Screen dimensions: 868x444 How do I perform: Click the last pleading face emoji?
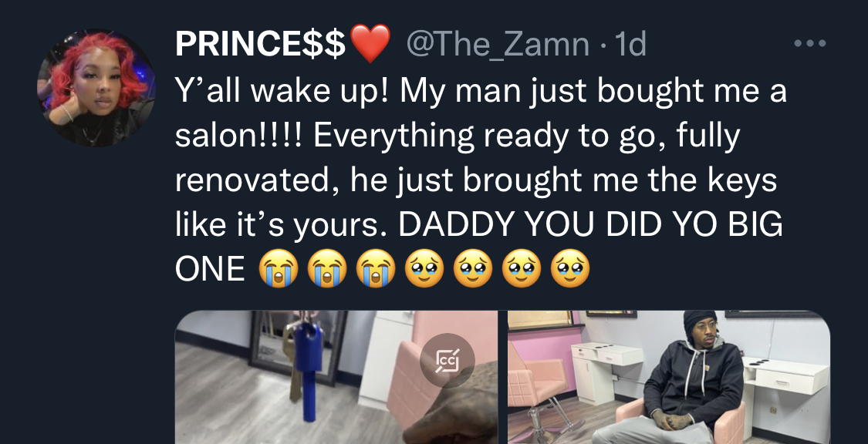point(570,268)
